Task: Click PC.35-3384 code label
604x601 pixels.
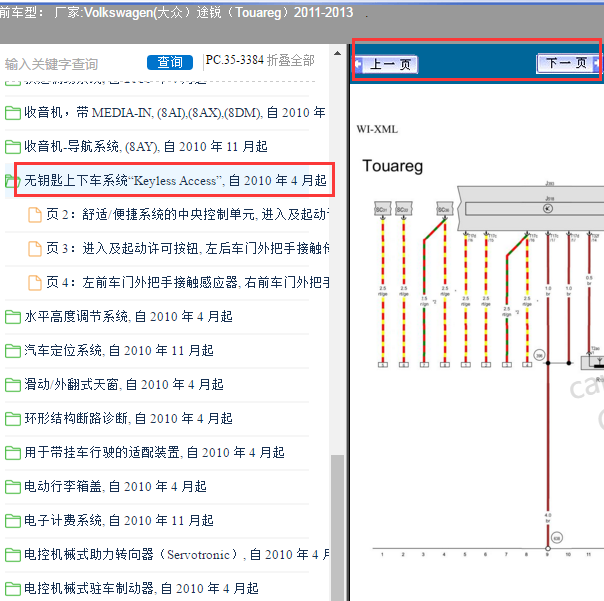Action: [x=235, y=60]
